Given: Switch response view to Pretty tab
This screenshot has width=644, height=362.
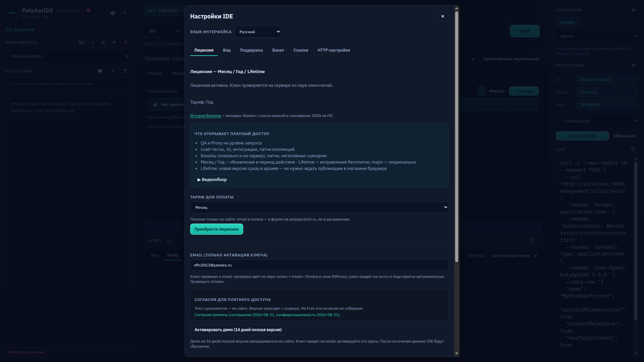Looking at the screenshot, I should click(173, 255).
